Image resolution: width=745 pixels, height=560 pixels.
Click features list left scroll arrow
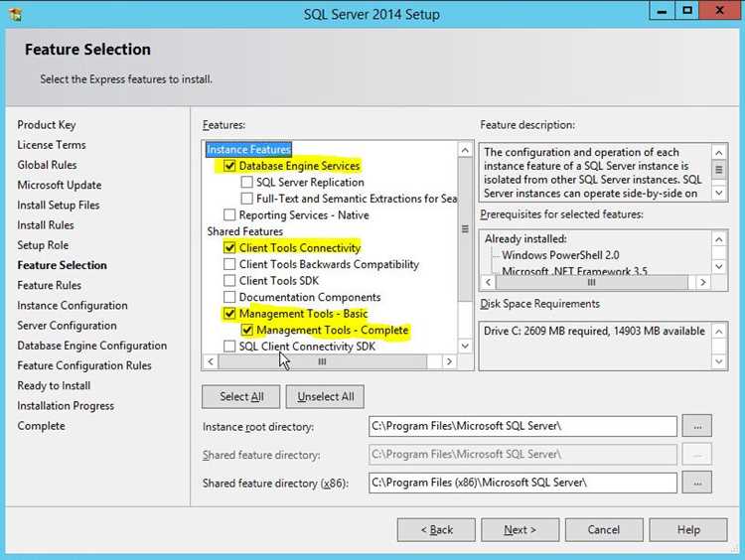pyautogui.click(x=211, y=362)
